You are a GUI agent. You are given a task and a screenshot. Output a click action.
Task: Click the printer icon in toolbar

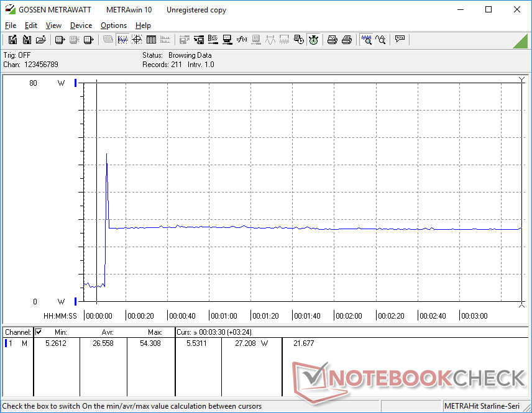pyautogui.click(x=332, y=40)
